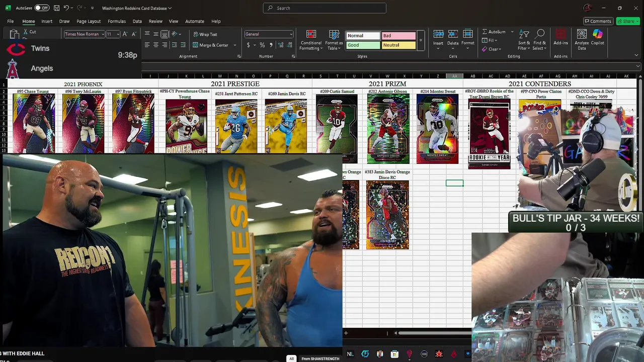Viewport: 644px width, 362px height.
Task: Open the Font name dropdown
Action: tap(103, 34)
